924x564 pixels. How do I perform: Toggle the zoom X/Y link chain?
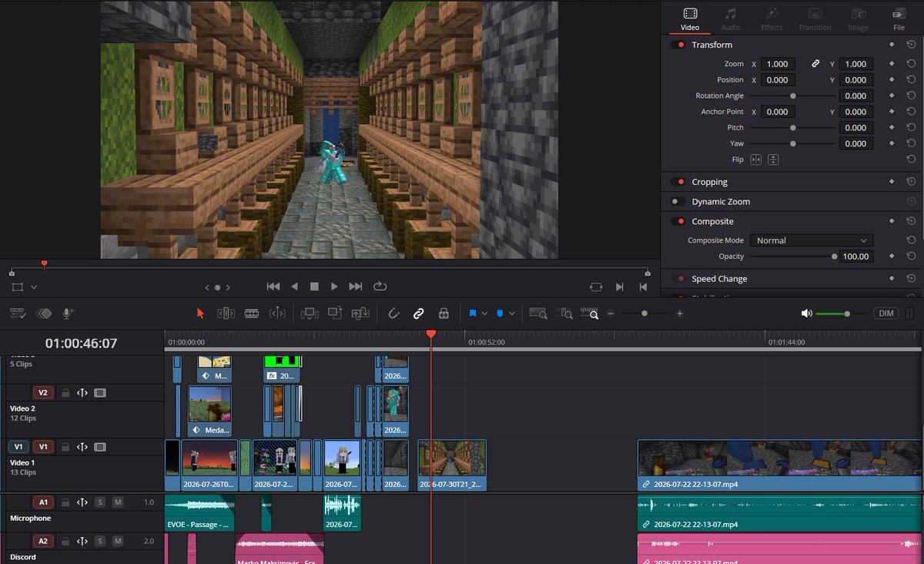pos(815,64)
